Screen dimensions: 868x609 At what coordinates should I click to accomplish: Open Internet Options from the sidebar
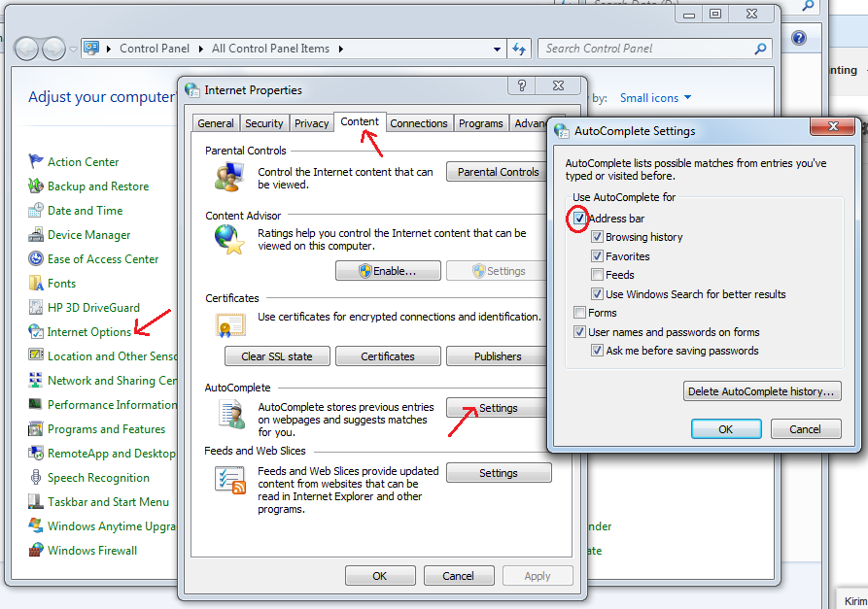[88, 331]
